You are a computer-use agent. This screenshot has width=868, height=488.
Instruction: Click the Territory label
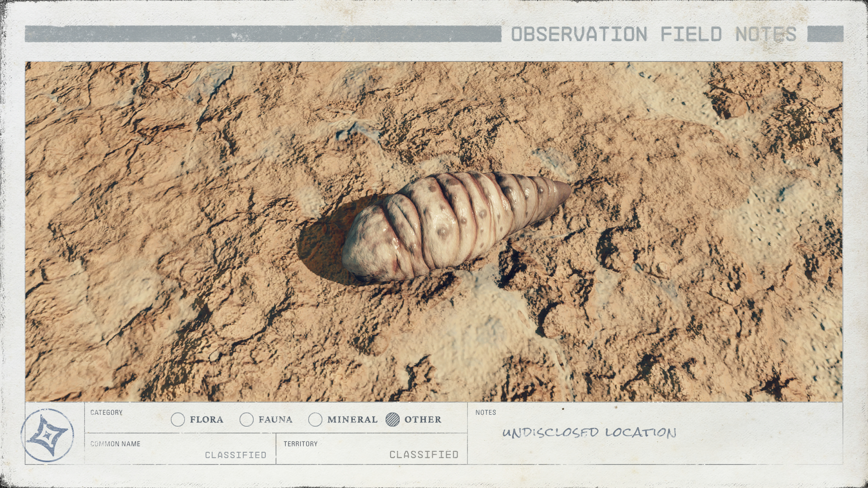[x=301, y=444]
